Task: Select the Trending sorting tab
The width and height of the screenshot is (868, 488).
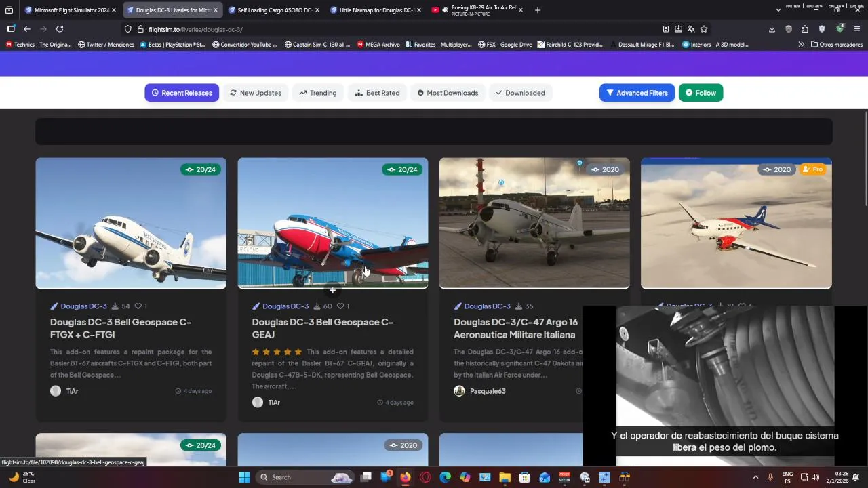Action: 317,93
